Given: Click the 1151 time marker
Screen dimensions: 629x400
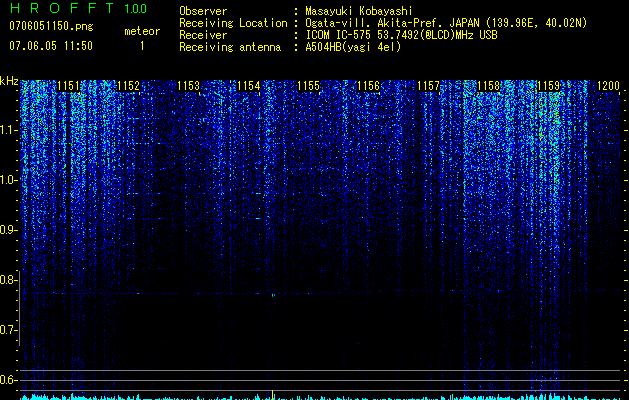Looking at the screenshot, I should [69, 85].
